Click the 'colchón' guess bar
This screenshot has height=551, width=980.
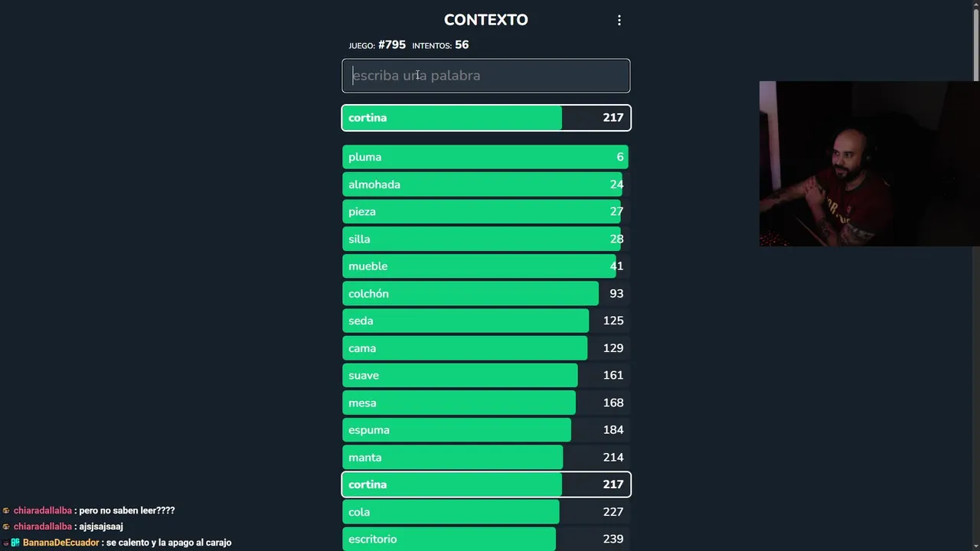[x=485, y=294]
